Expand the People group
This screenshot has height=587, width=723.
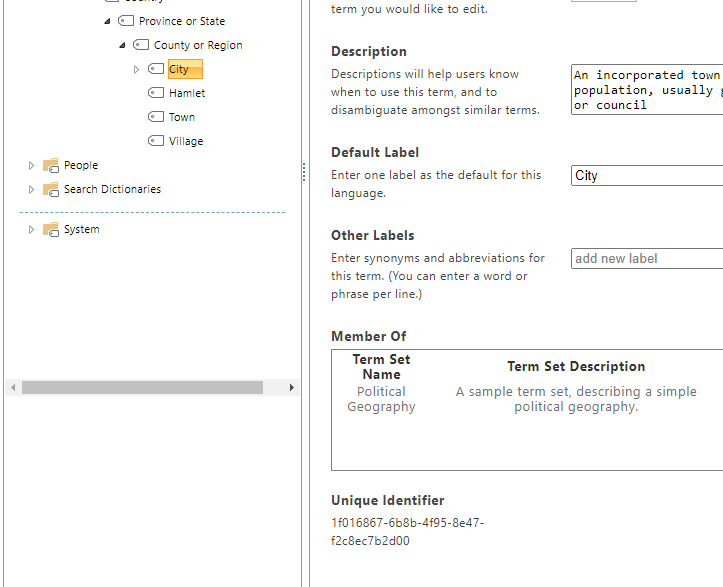[31, 166]
